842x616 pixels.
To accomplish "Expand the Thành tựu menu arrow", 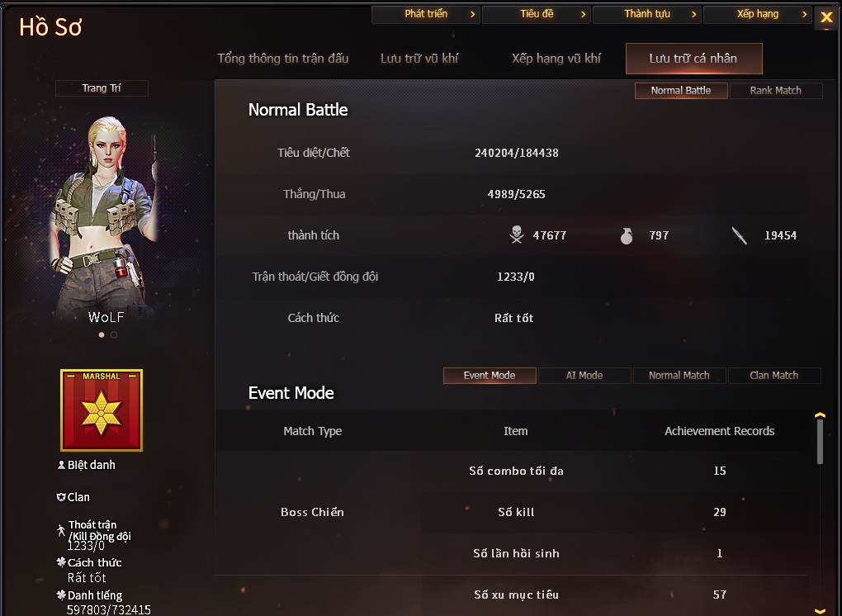I will [x=693, y=15].
